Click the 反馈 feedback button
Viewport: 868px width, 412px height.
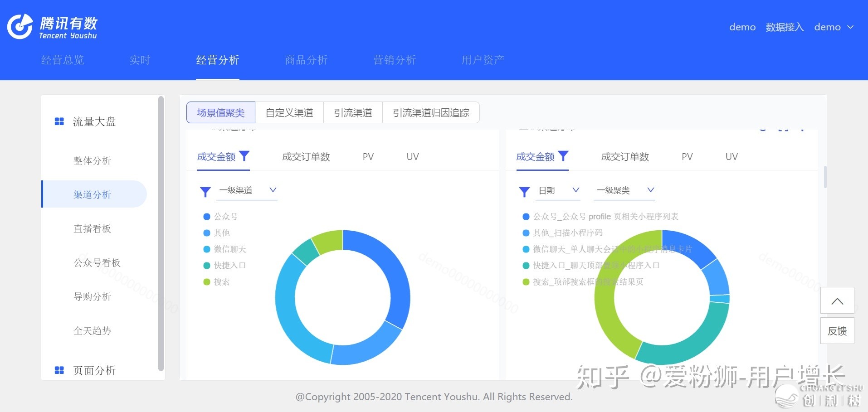(837, 331)
